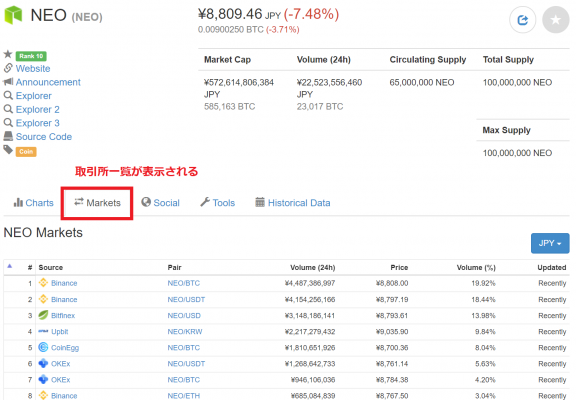Open Binance link in row 2
This screenshot has height=400, width=576.
[64, 300]
